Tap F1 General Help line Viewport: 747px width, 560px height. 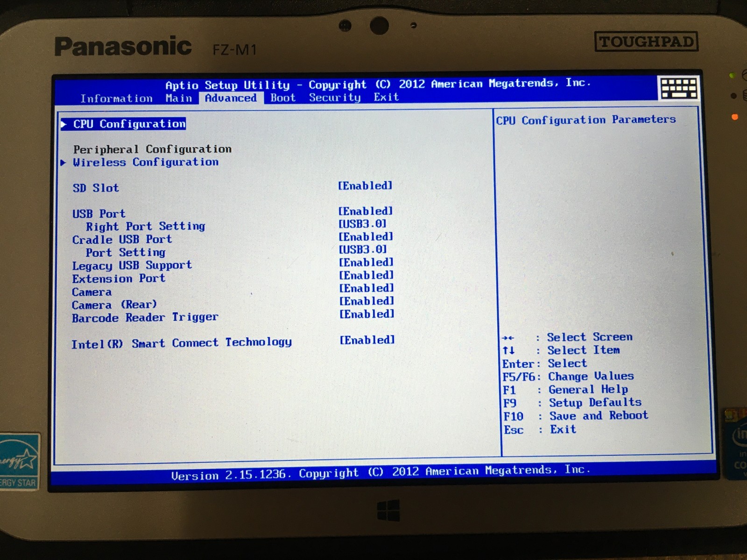click(x=565, y=390)
